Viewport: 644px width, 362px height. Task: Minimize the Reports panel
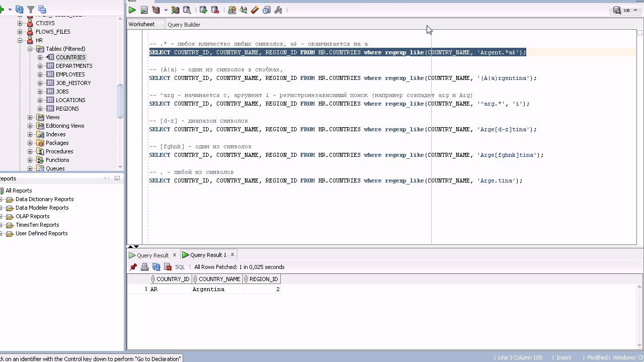(x=117, y=178)
